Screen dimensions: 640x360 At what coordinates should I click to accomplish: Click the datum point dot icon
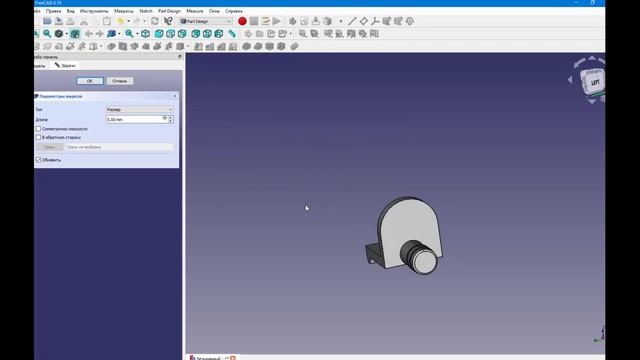[340, 21]
